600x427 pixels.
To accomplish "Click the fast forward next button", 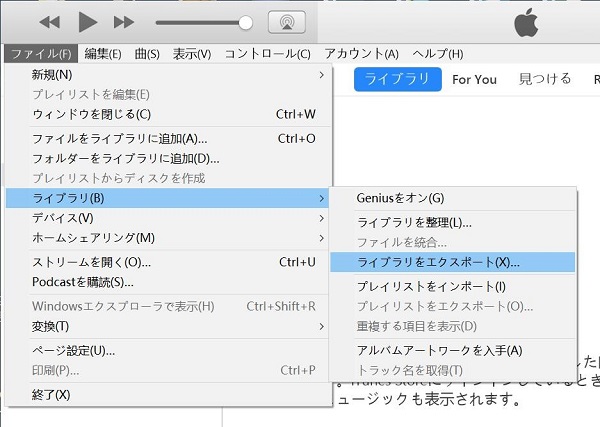I will coord(124,22).
